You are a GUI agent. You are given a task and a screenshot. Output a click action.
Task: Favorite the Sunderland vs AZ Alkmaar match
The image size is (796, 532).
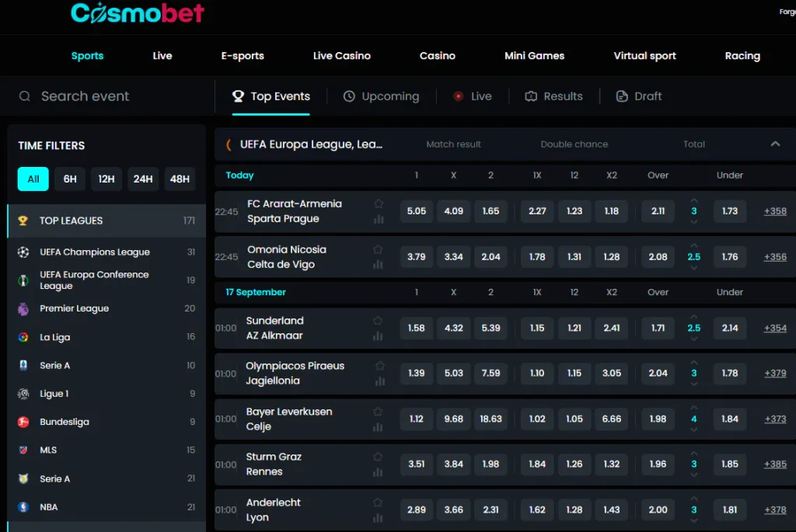point(378,320)
